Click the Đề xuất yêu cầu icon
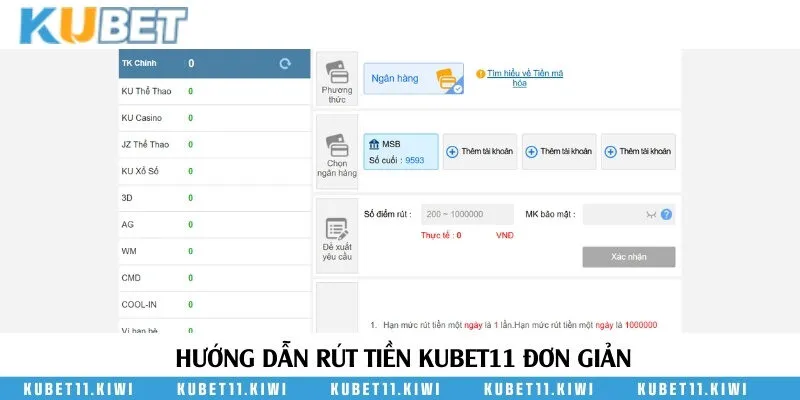The image size is (800, 400). point(337,219)
